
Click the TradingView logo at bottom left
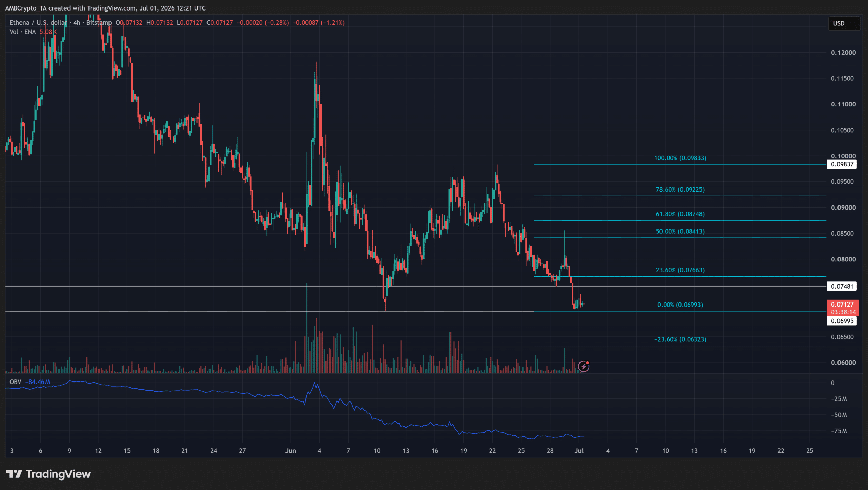[48, 474]
